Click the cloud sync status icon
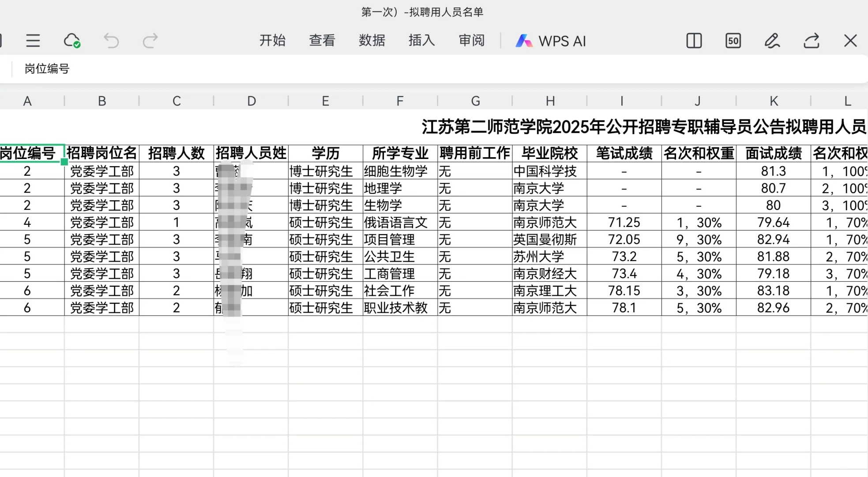The image size is (868, 477). 72,41
